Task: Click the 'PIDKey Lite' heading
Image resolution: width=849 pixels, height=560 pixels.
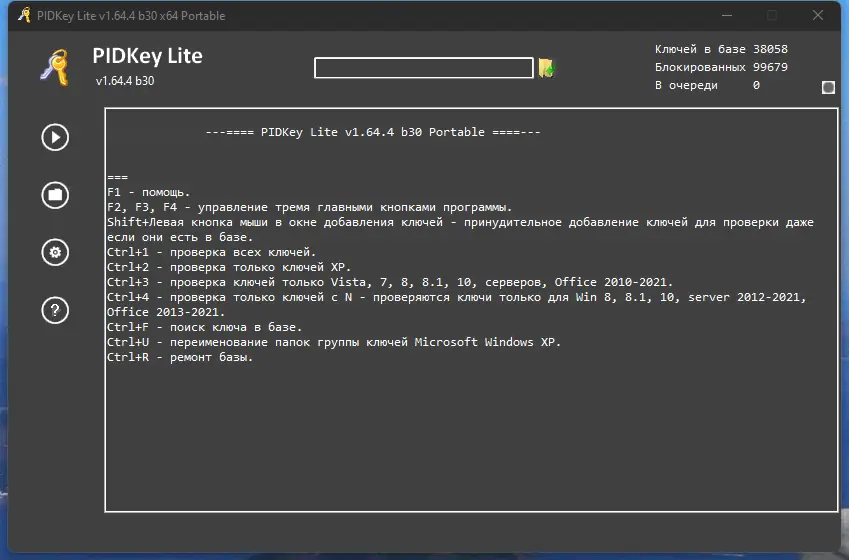Action: pyautogui.click(x=147, y=56)
